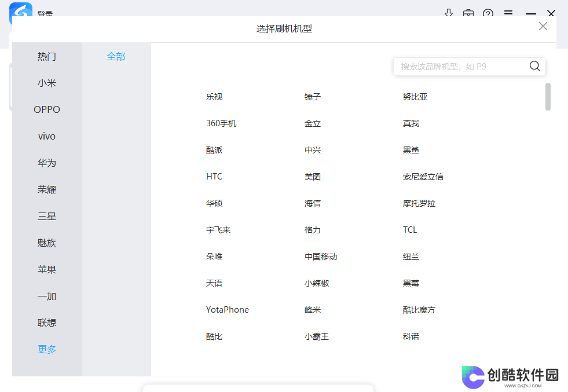Select the 苹果 brand tab
Viewport: 568px width, 392px height.
tap(47, 270)
